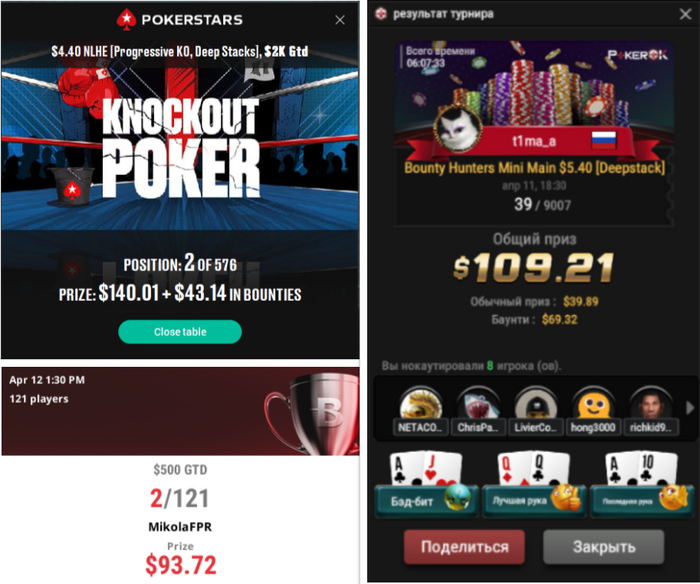Open NETACO player avatar

[420, 405]
